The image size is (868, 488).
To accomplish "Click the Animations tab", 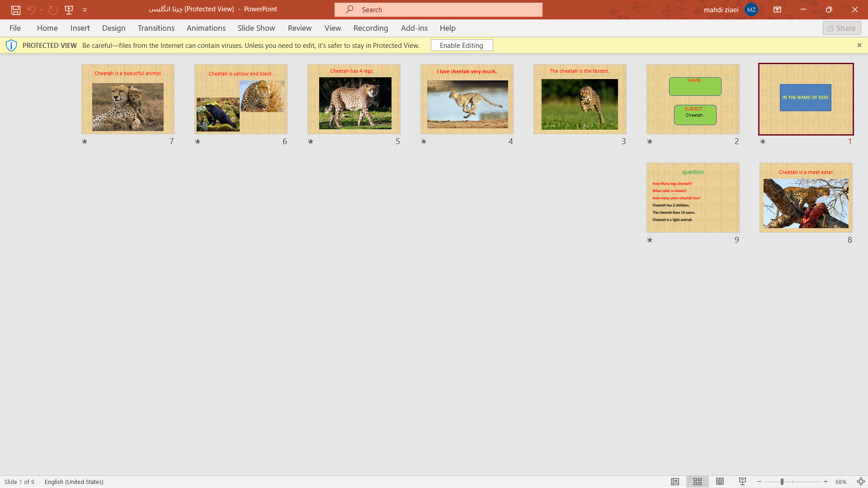I will (206, 28).
